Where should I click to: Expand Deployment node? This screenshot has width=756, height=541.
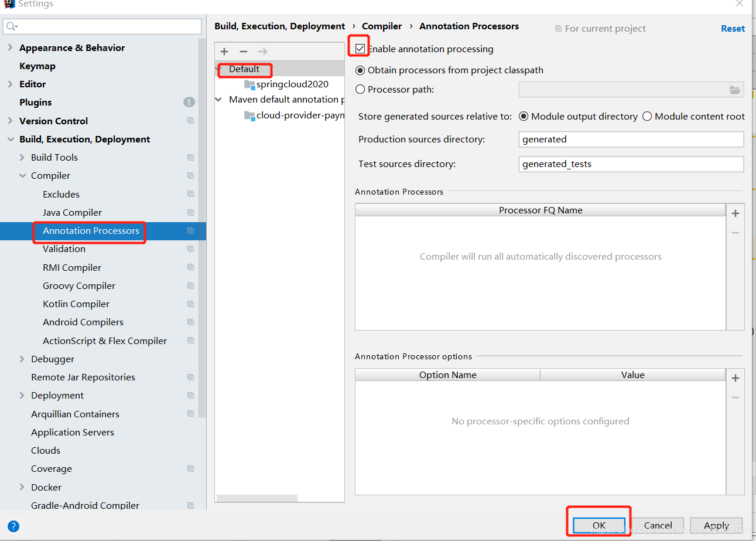22,395
